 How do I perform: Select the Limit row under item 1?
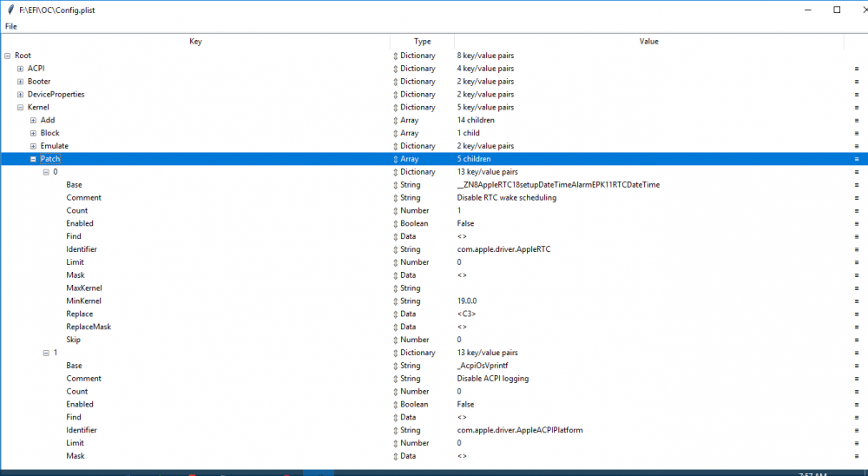click(434, 443)
